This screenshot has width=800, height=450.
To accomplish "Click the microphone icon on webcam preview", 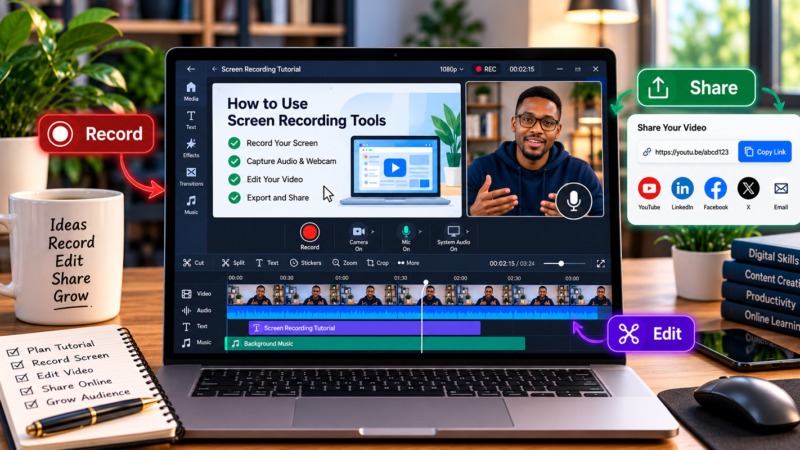I will coord(573,201).
